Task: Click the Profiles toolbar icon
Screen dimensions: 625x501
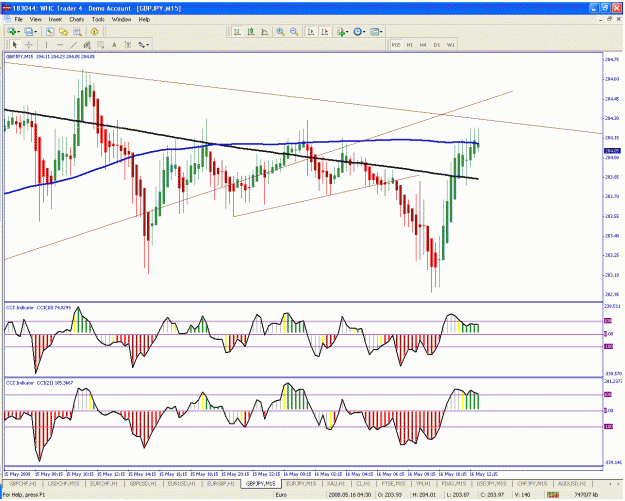Action: point(28,31)
